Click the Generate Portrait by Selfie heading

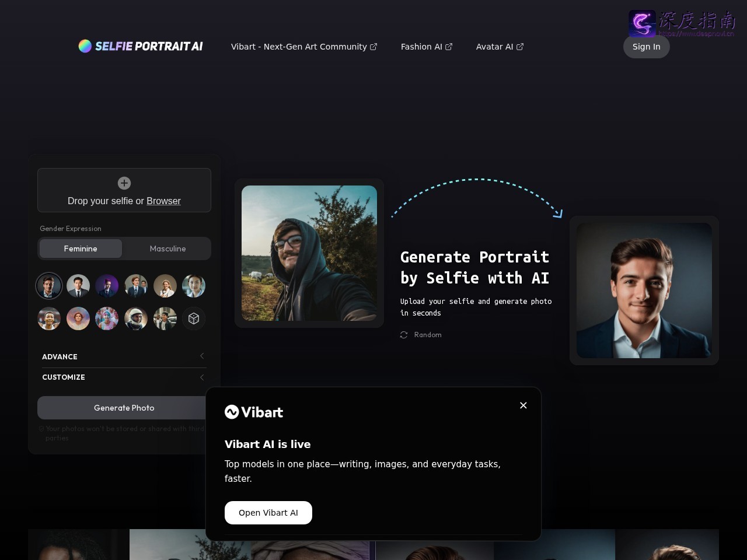coord(475,268)
